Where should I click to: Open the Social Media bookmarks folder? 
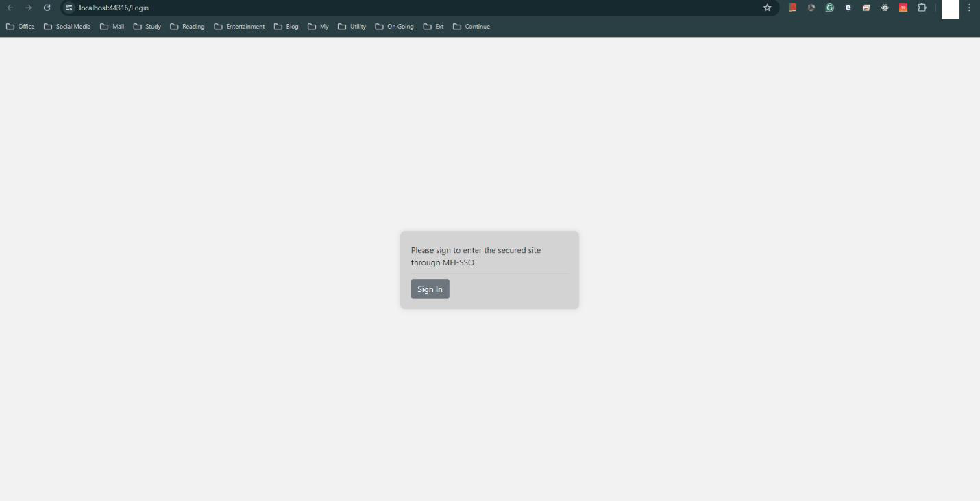tap(67, 27)
